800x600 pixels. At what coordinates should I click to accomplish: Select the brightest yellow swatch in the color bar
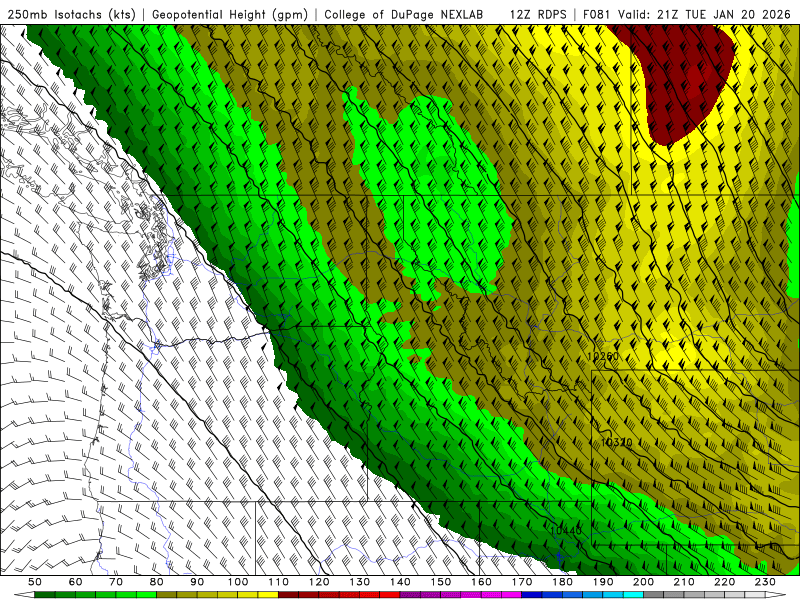pyautogui.click(x=268, y=595)
